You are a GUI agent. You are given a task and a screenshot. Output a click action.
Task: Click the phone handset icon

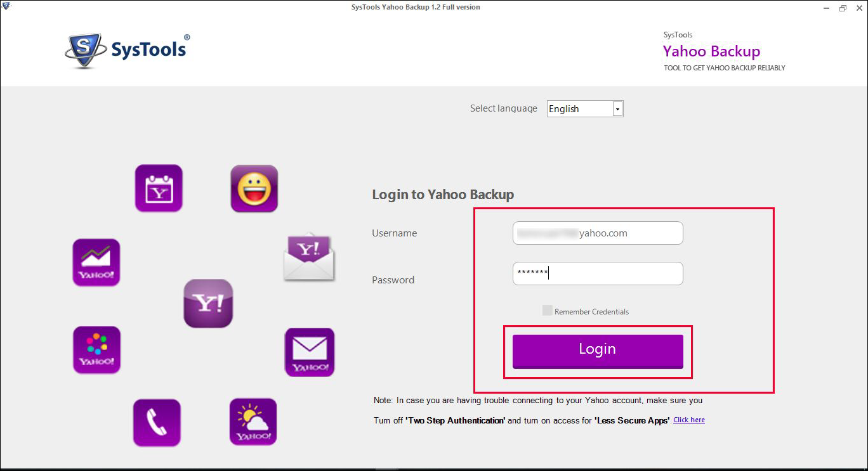(157, 423)
